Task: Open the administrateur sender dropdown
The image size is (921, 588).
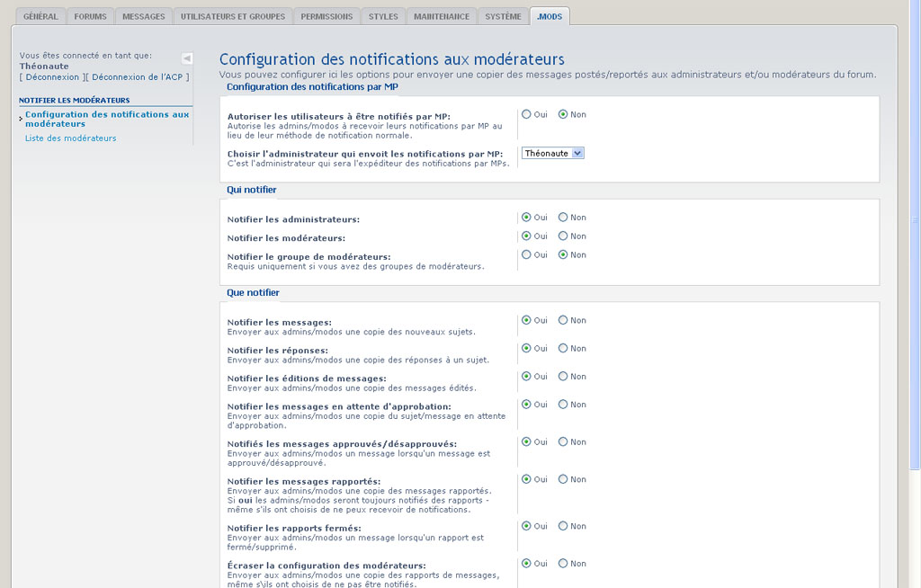Action: click(x=553, y=153)
